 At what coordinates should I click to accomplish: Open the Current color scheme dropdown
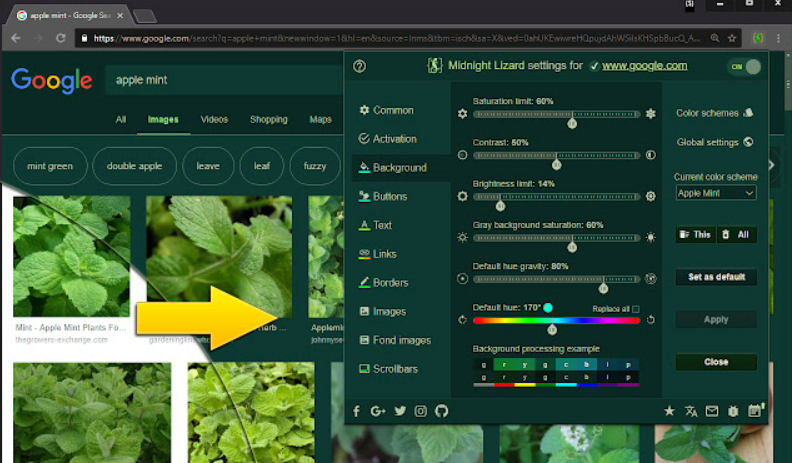(715, 192)
